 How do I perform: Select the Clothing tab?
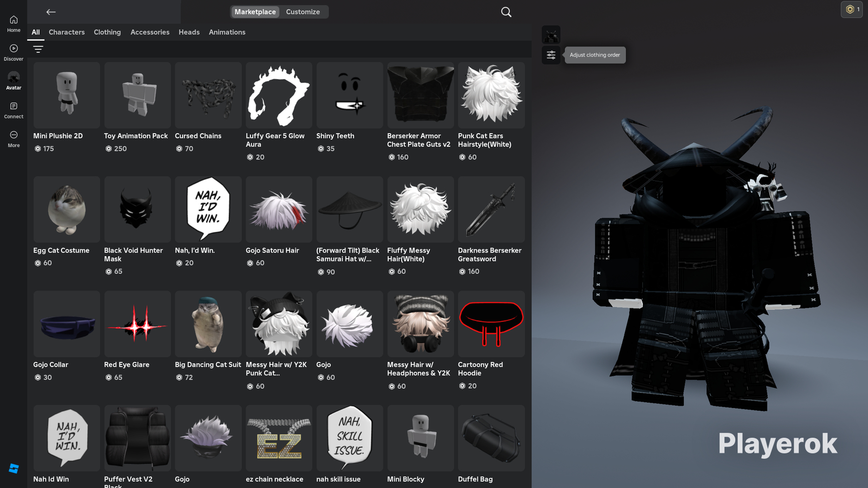click(x=107, y=32)
